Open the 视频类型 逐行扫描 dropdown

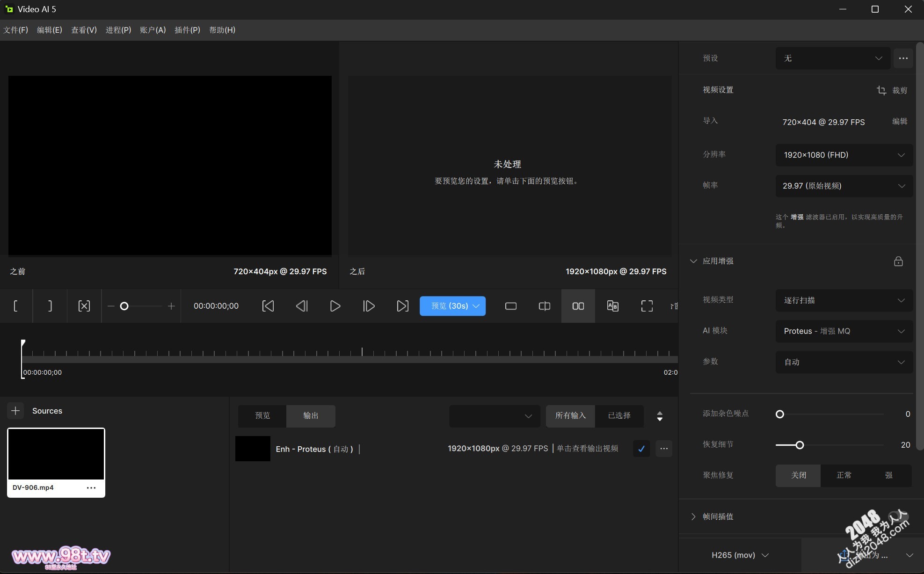tap(844, 300)
